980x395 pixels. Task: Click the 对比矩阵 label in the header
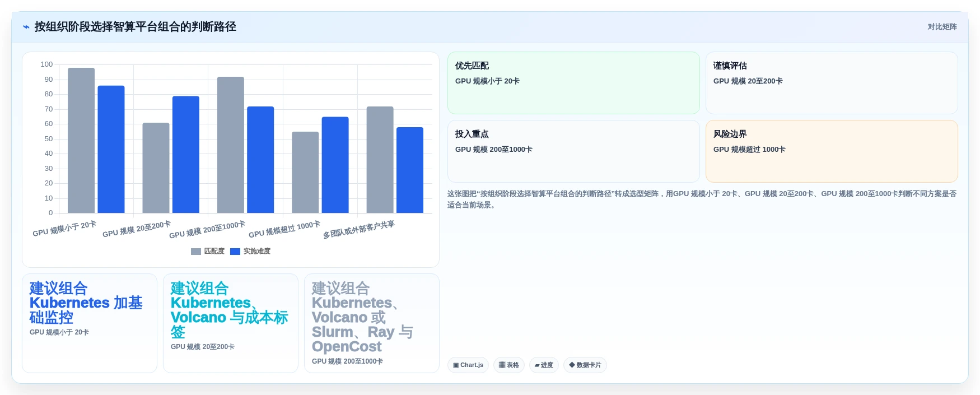click(x=942, y=27)
